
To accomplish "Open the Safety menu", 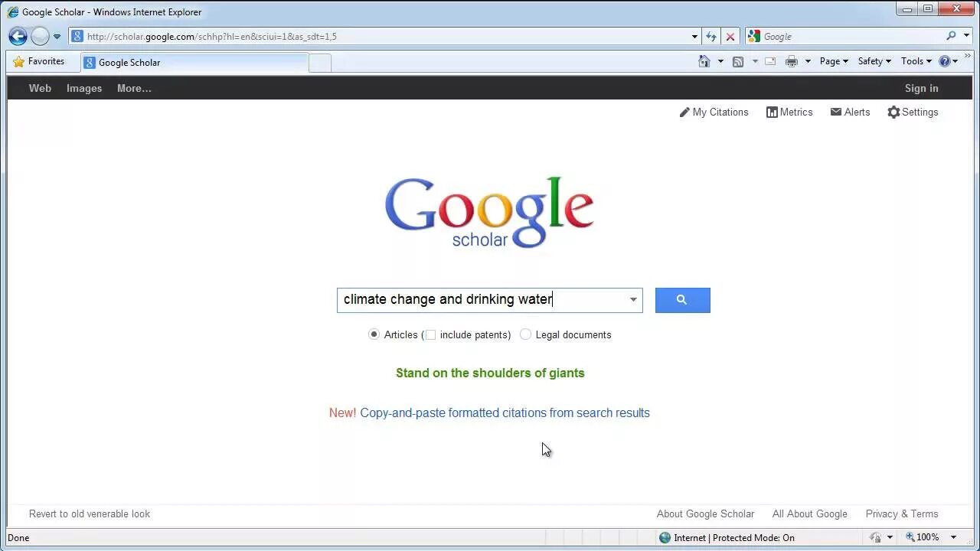I will [874, 61].
